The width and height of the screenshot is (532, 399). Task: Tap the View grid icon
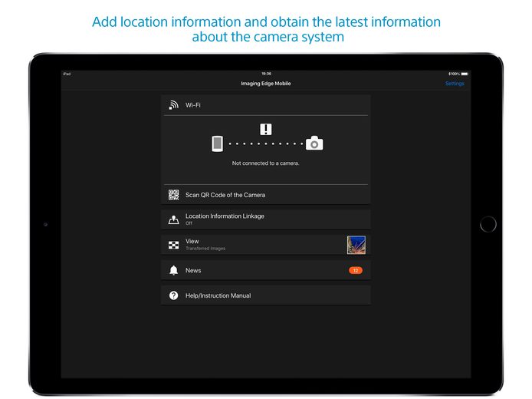click(x=174, y=245)
